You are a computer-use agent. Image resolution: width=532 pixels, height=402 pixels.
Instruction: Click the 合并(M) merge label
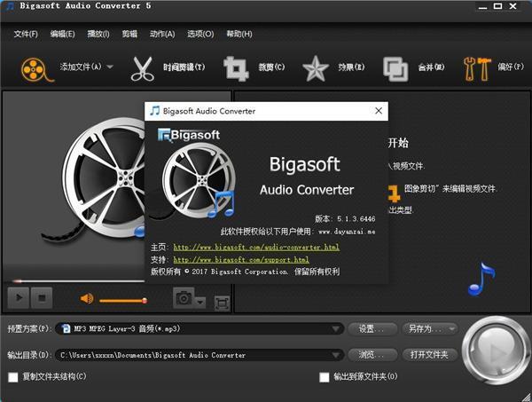click(x=431, y=67)
